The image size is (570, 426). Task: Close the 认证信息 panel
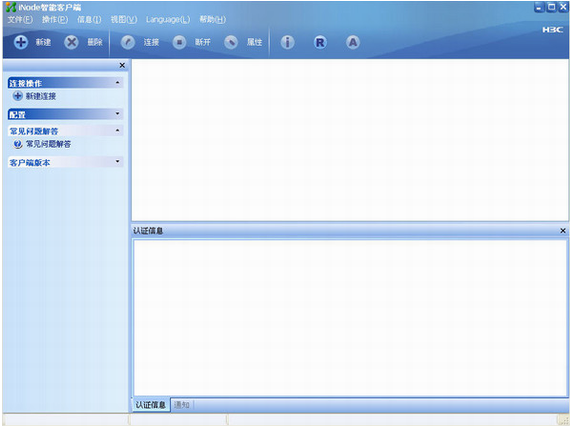[563, 230]
